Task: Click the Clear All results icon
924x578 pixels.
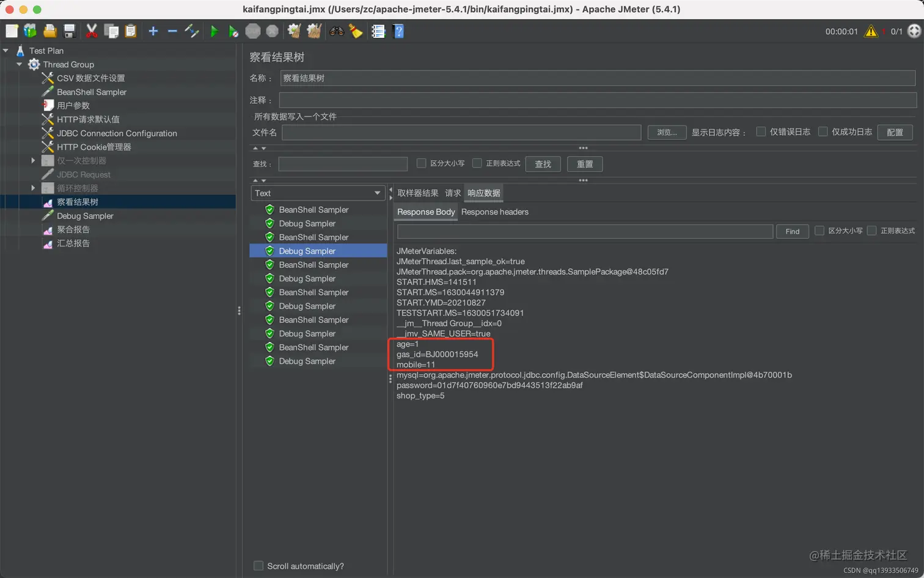Action: pyautogui.click(x=314, y=31)
